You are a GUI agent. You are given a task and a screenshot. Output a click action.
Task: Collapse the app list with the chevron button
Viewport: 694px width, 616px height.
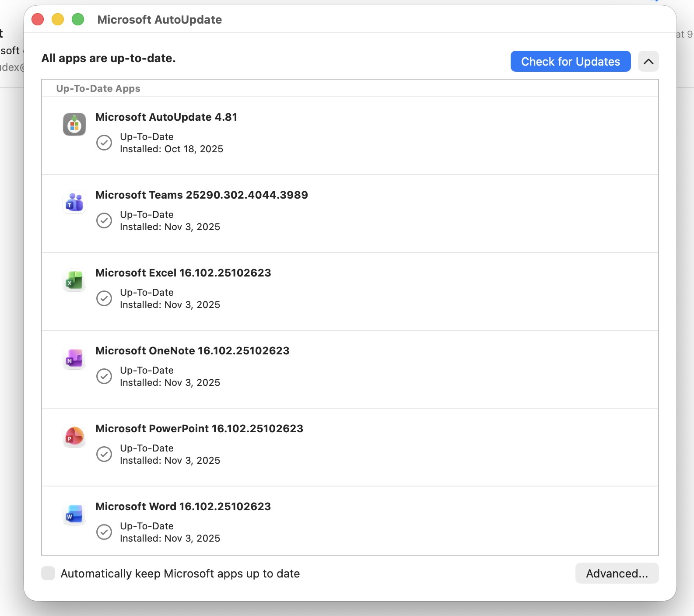[648, 61]
